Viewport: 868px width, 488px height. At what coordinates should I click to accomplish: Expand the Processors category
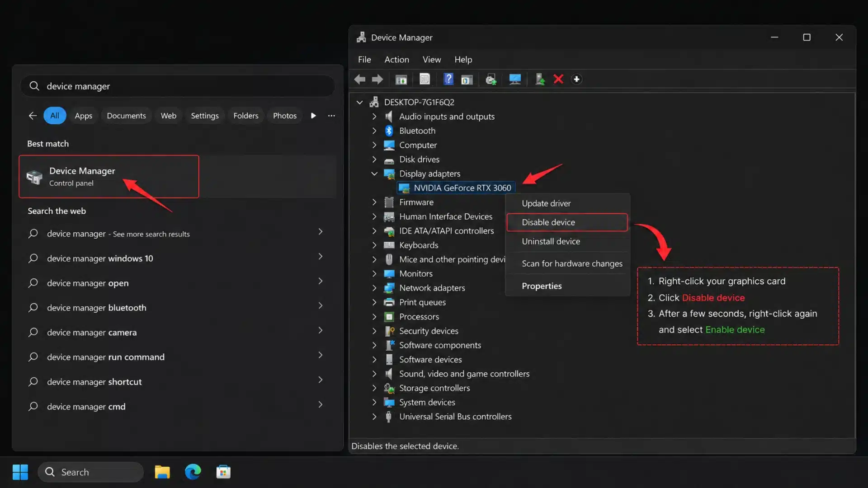(x=374, y=317)
